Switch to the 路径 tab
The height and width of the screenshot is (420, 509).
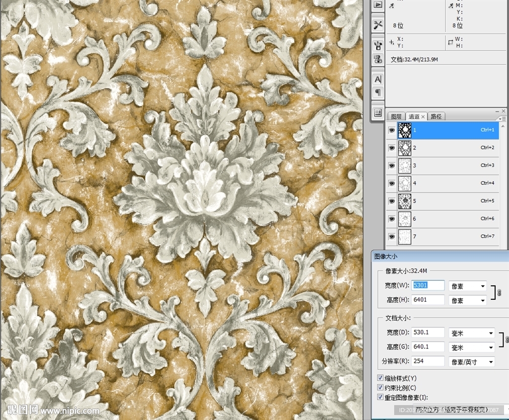coord(436,116)
